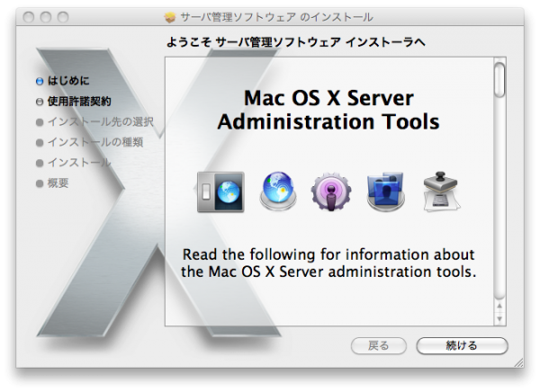Select the インストール step in sidebar
540x392 pixels.
click(x=74, y=163)
